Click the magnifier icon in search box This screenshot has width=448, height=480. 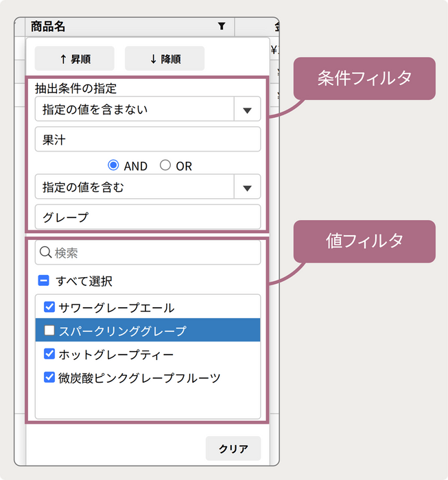[46, 253]
